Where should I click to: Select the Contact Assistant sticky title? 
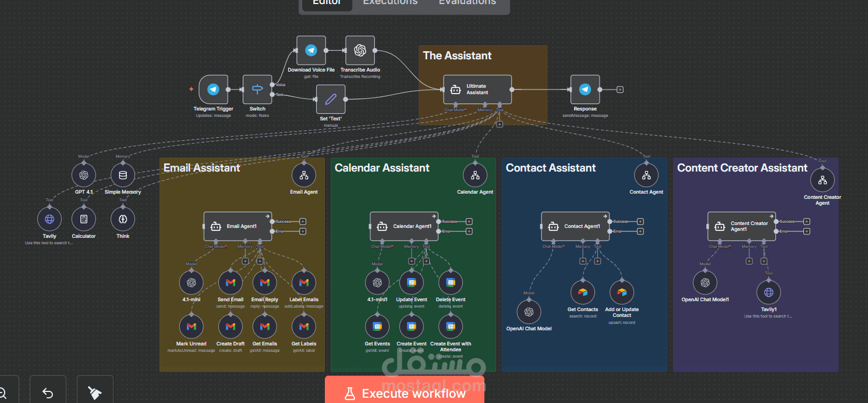tap(551, 168)
